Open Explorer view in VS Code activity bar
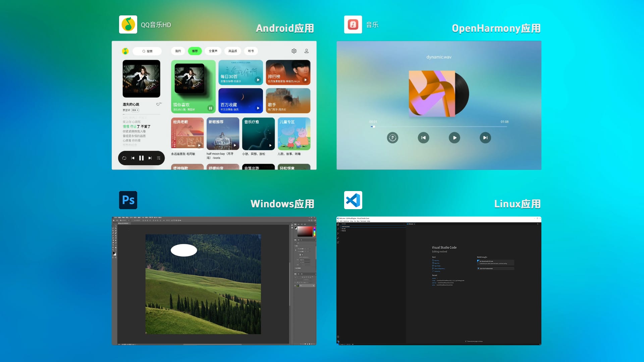The width and height of the screenshot is (644, 362). coord(338,225)
